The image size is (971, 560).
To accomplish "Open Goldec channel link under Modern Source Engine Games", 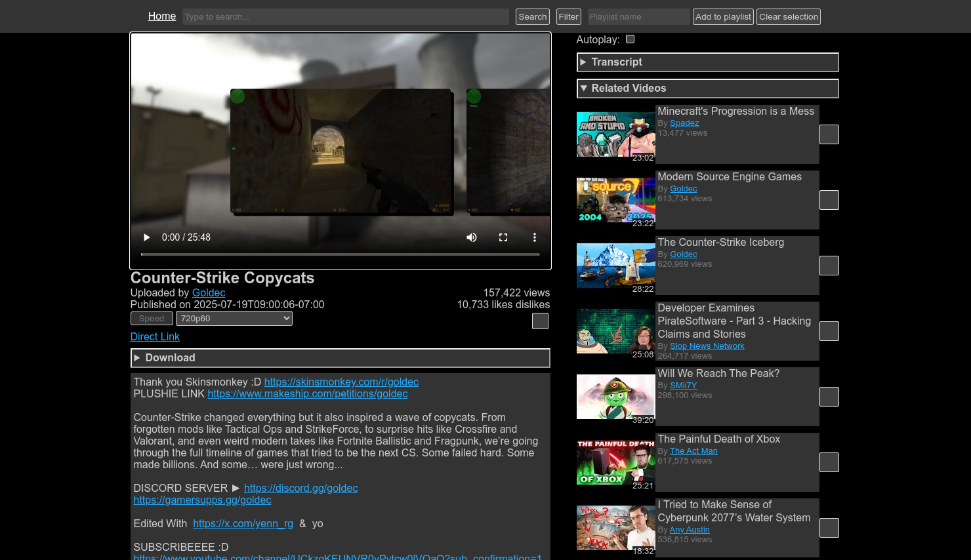I will (684, 189).
